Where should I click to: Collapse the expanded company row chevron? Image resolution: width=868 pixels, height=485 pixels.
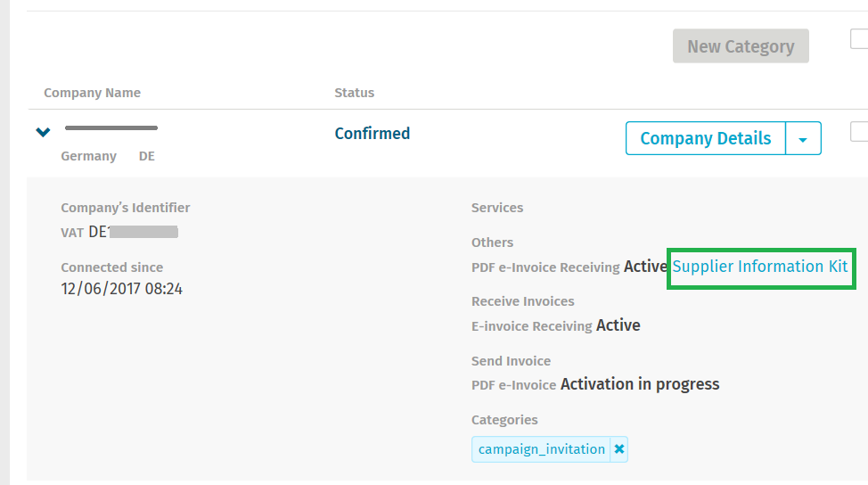[x=43, y=133]
